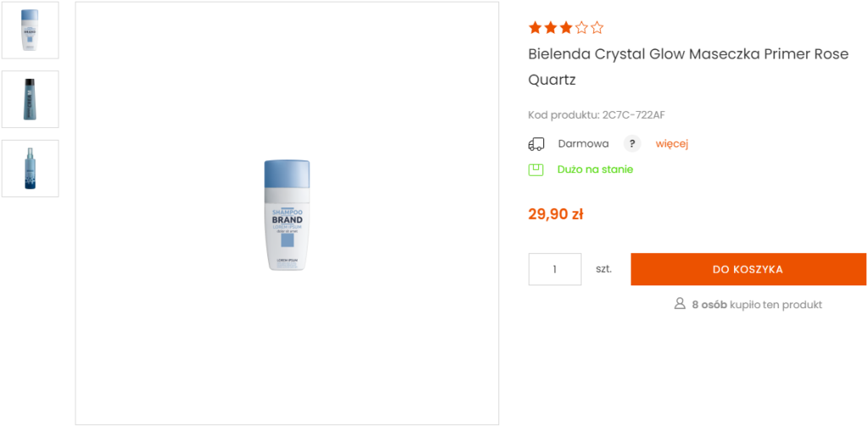
Task: Select the third spray bottle thumbnail
Action: click(x=30, y=169)
